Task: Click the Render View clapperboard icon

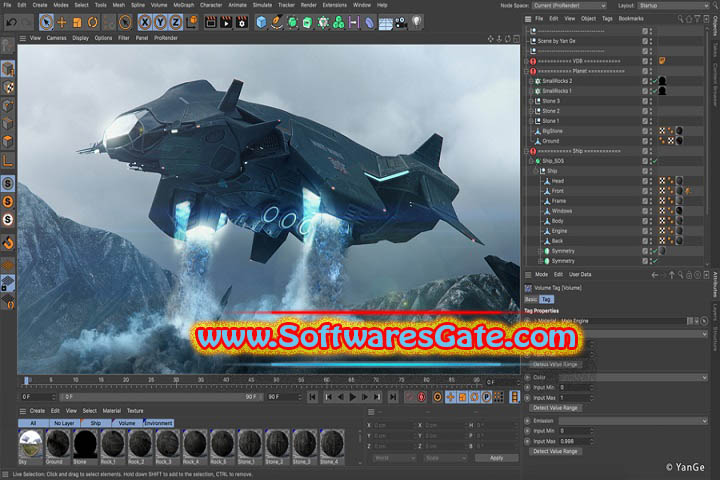Action: point(210,22)
